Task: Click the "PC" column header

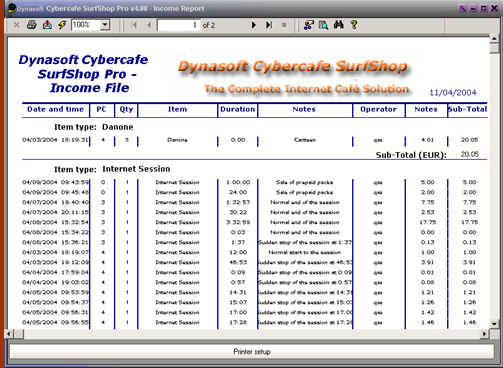Action: tap(101, 109)
